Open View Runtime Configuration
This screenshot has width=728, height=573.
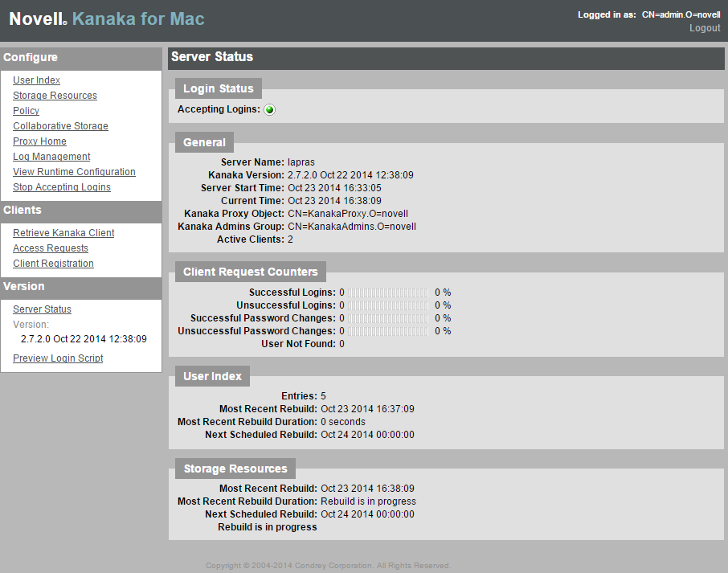74,172
